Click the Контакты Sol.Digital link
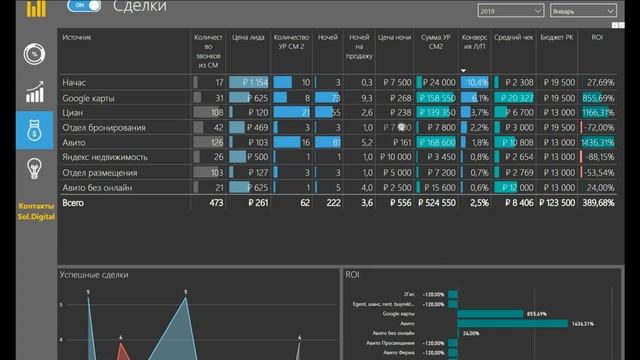The height and width of the screenshot is (360, 640). point(36,211)
